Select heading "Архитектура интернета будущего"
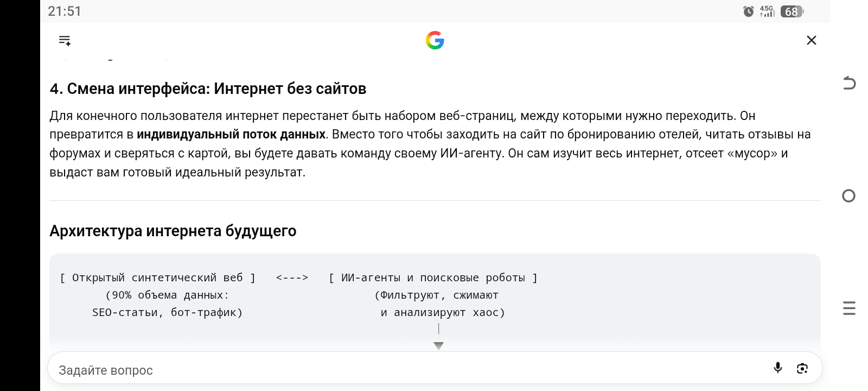 (173, 231)
